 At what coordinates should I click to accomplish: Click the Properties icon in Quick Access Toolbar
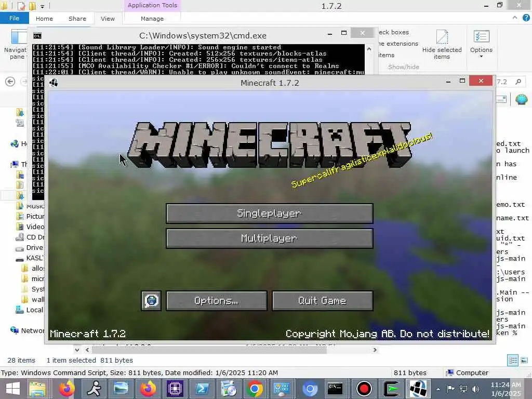(21, 6)
